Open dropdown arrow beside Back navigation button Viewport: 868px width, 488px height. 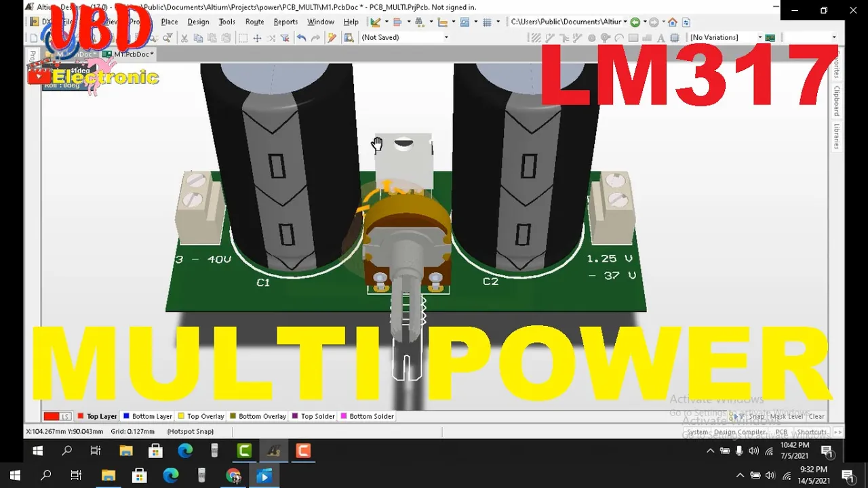(645, 22)
